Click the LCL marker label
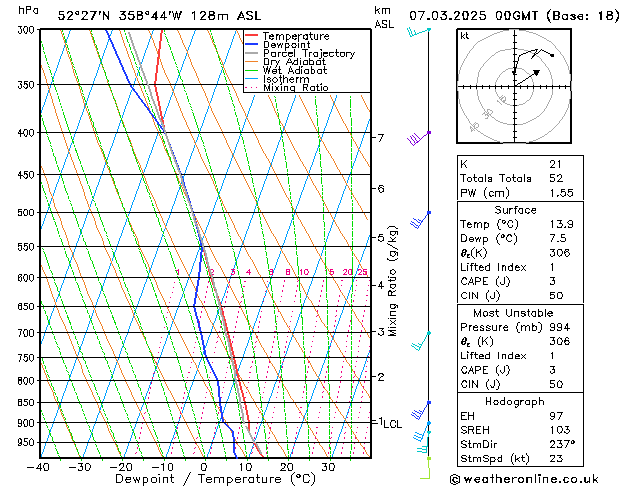The image size is (629, 486). pos(392,424)
